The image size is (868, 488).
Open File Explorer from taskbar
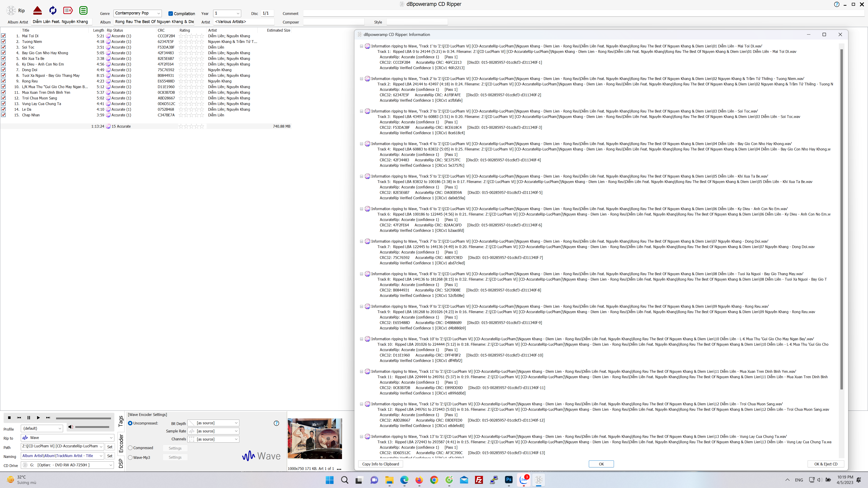coord(389,480)
